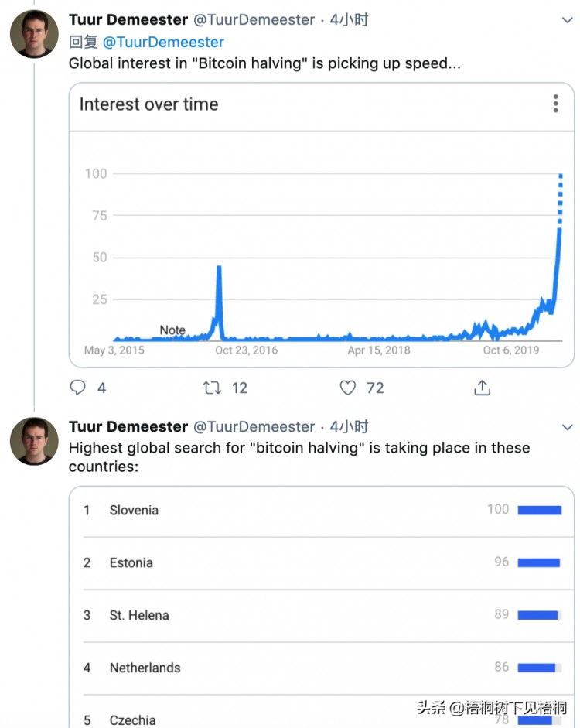The width and height of the screenshot is (580, 728).
Task: Click the 2016 spike peak on chart
Action: pyautogui.click(x=219, y=267)
